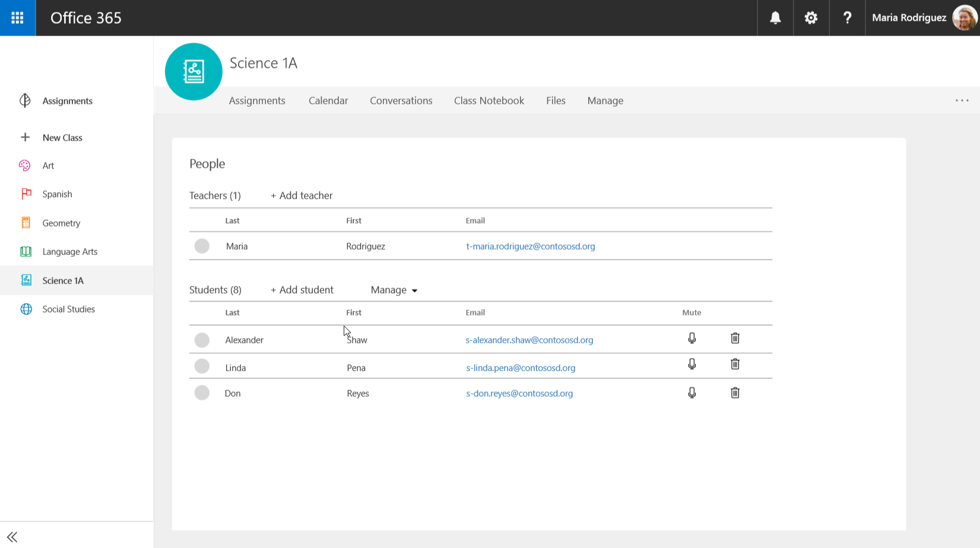Open the Art class in sidebar
The width and height of the screenshot is (980, 548).
pyautogui.click(x=48, y=165)
